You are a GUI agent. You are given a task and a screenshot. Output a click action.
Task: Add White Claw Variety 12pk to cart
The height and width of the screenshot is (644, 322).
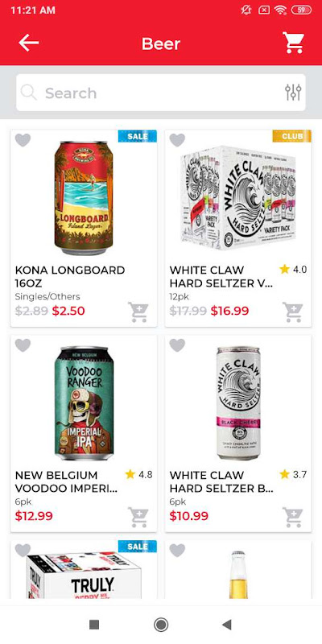click(x=292, y=312)
